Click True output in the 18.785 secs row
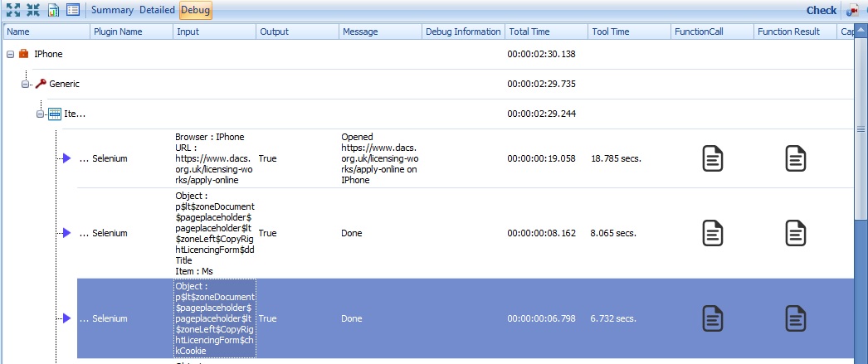868x364 pixels. pyautogui.click(x=267, y=158)
